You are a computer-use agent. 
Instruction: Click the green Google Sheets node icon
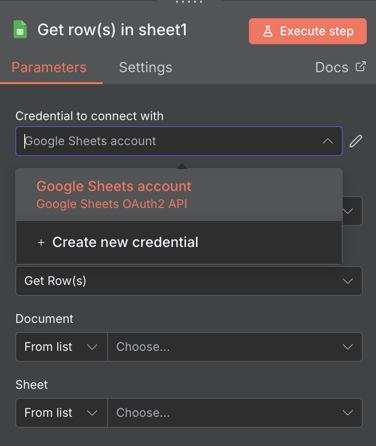pyautogui.click(x=20, y=30)
